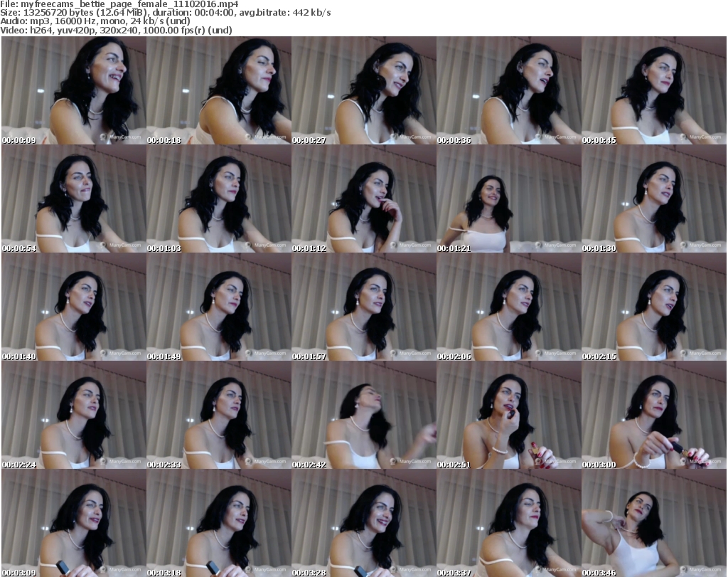Open the frame at timestamp 00:03:46
The width and height of the screenshot is (728, 577).
click(x=654, y=524)
